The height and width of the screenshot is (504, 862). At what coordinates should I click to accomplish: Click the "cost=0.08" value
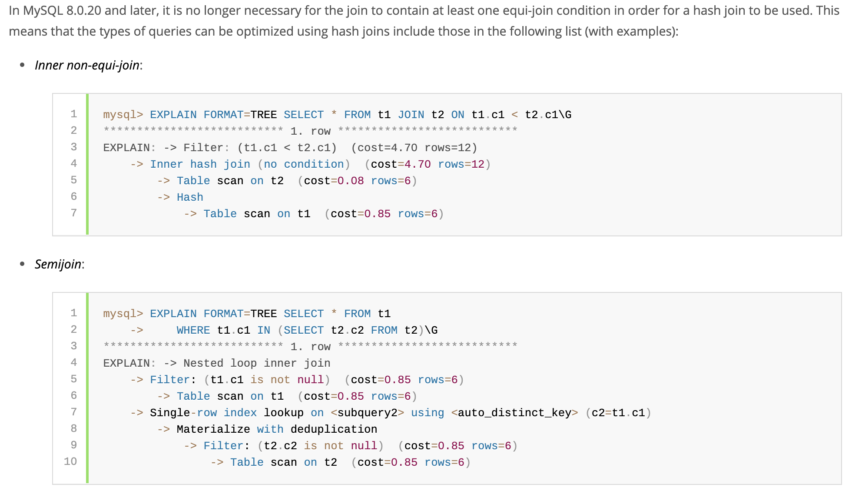pos(334,181)
